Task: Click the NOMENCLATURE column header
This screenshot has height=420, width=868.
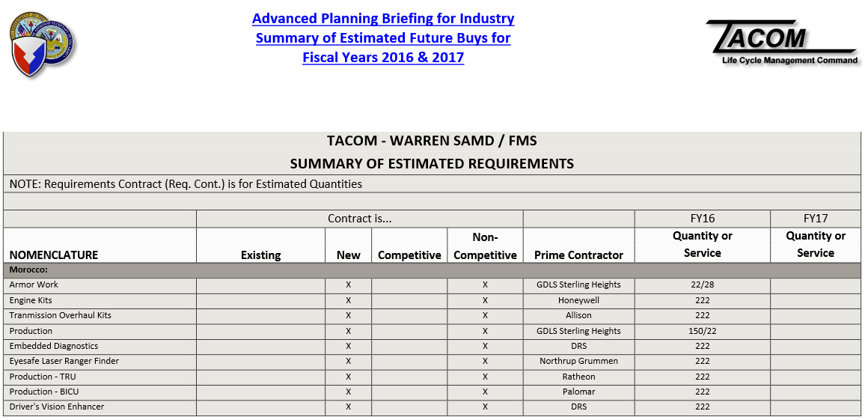Action: [54, 255]
